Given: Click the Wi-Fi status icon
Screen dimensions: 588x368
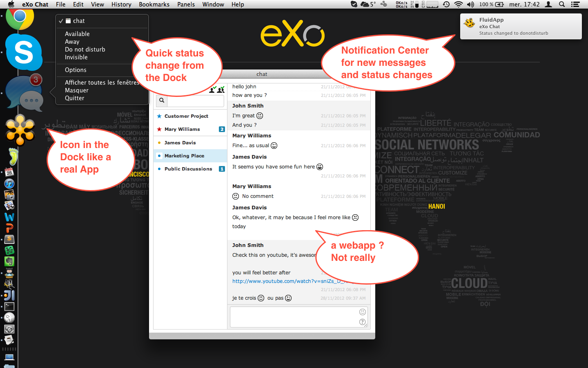Looking at the screenshot, I should (x=459, y=4).
